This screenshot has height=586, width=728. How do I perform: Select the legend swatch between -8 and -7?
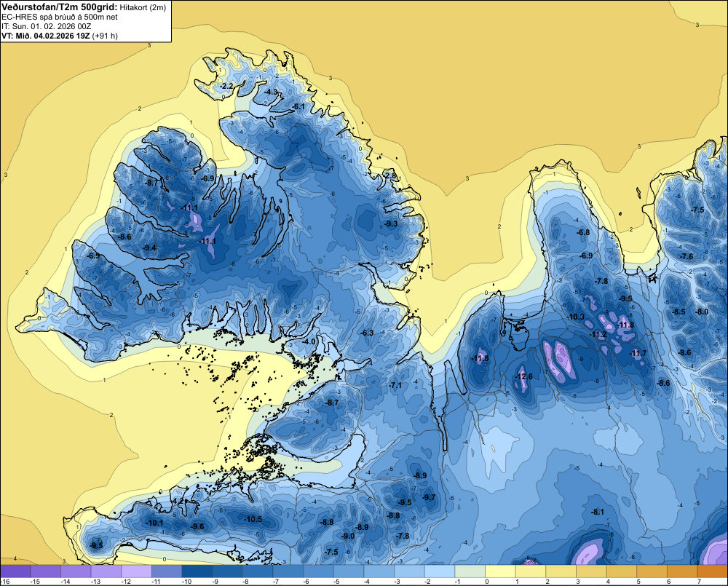tap(258, 571)
